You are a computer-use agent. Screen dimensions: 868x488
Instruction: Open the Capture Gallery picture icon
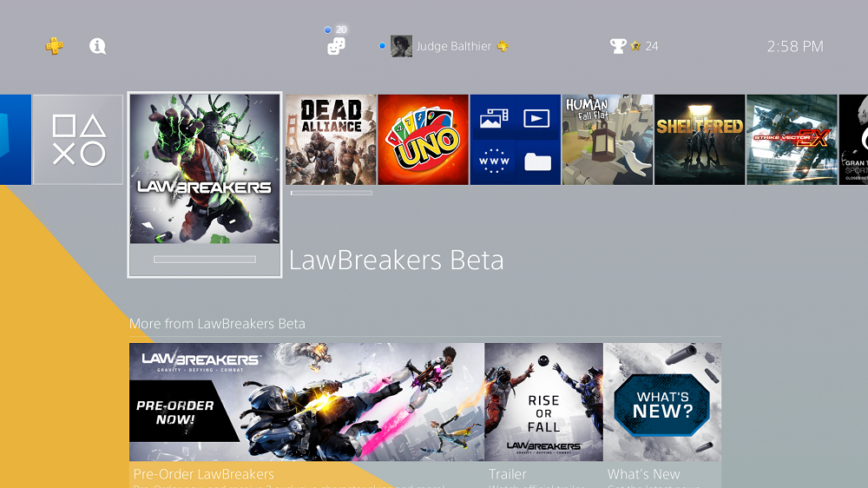click(493, 118)
